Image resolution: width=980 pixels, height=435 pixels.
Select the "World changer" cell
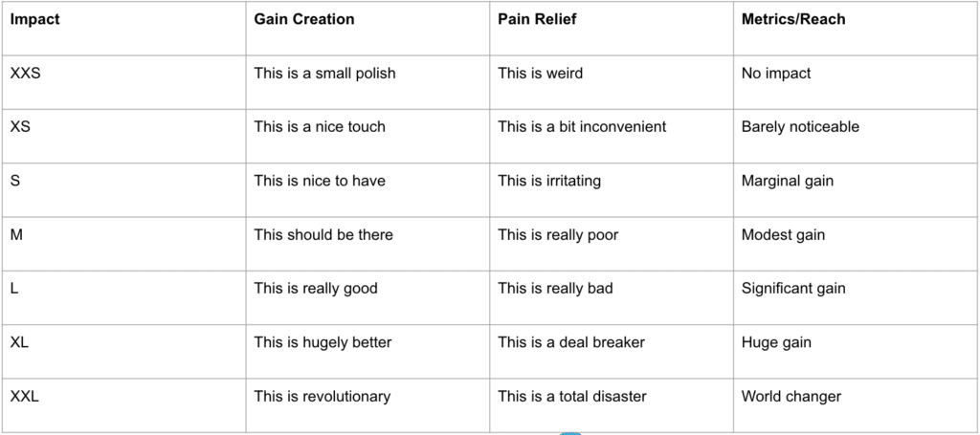[791, 396]
